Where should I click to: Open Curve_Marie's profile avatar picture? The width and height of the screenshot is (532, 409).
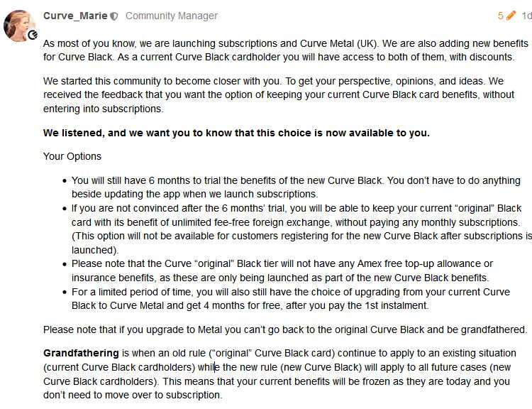click(20, 26)
